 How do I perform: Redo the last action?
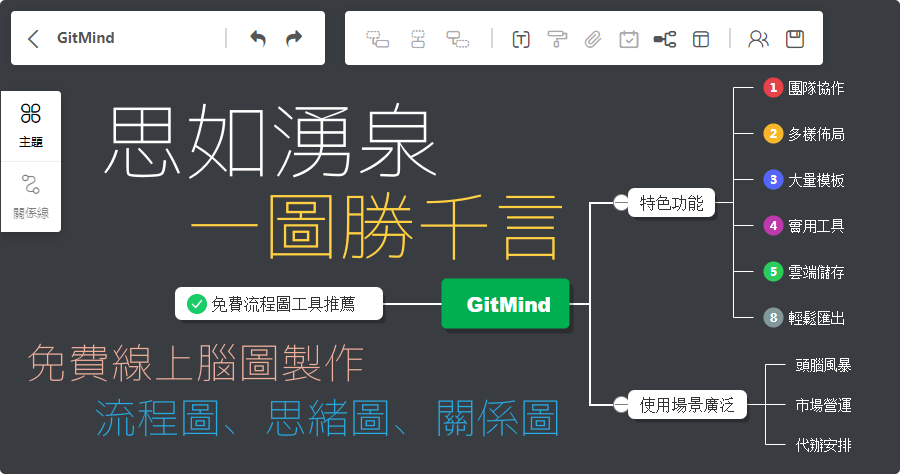pos(294,38)
